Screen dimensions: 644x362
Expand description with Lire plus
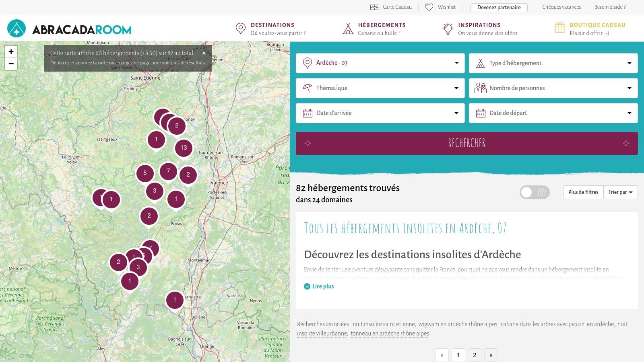[319, 286]
